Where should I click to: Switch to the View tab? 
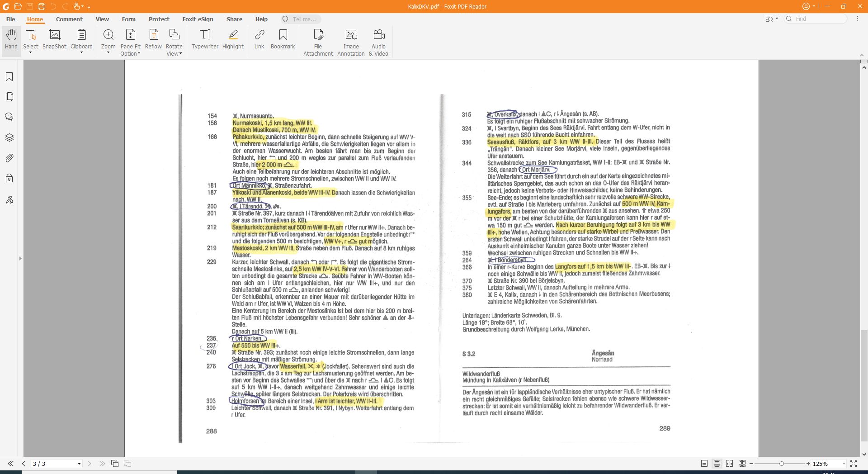pyautogui.click(x=102, y=19)
